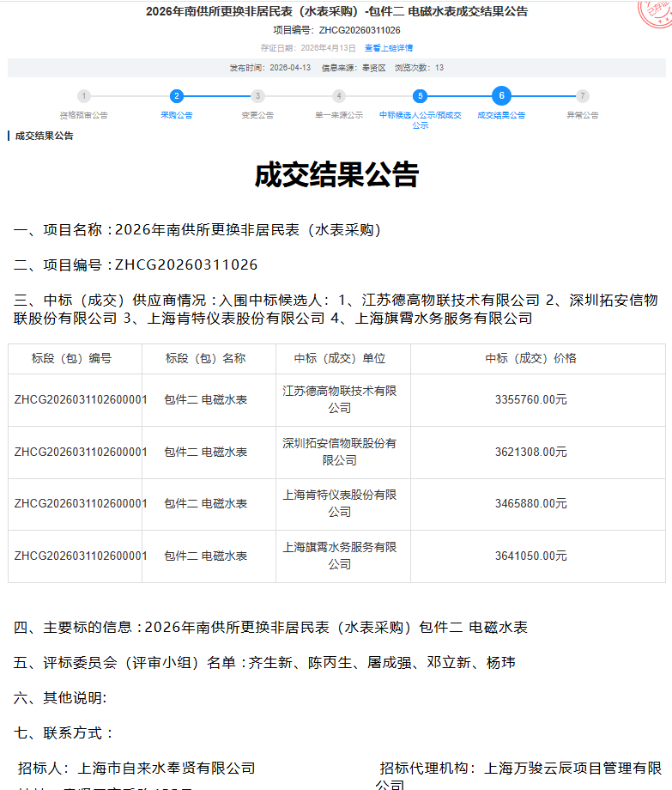Click the 3621308.00元 price cell
This screenshot has height=790, width=672.
pyautogui.click(x=530, y=452)
